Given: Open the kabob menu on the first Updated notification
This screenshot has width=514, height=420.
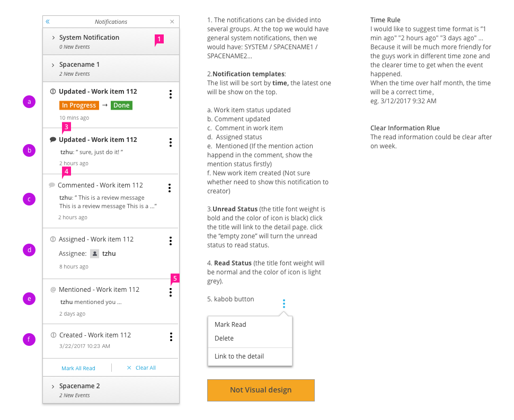Looking at the screenshot, I should pos(171,94).
